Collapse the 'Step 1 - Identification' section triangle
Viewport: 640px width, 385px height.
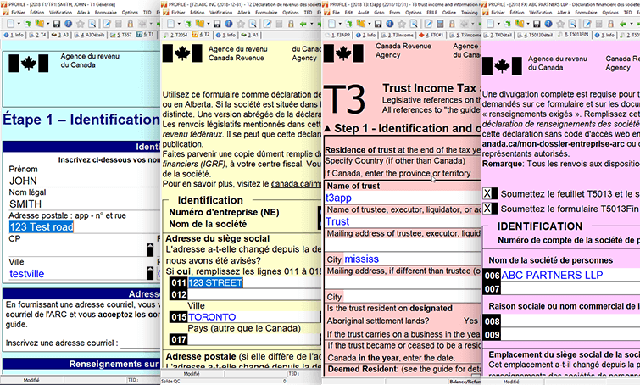[328, 129]
